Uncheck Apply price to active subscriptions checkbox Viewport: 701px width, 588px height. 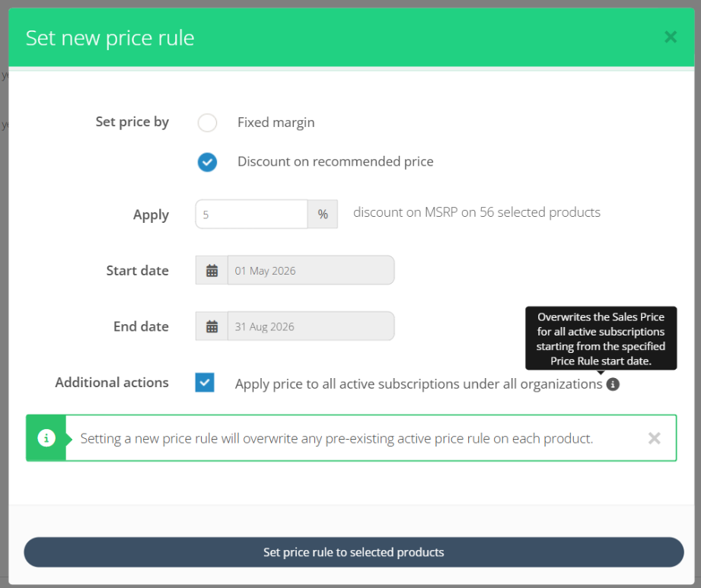coord(205,383)
